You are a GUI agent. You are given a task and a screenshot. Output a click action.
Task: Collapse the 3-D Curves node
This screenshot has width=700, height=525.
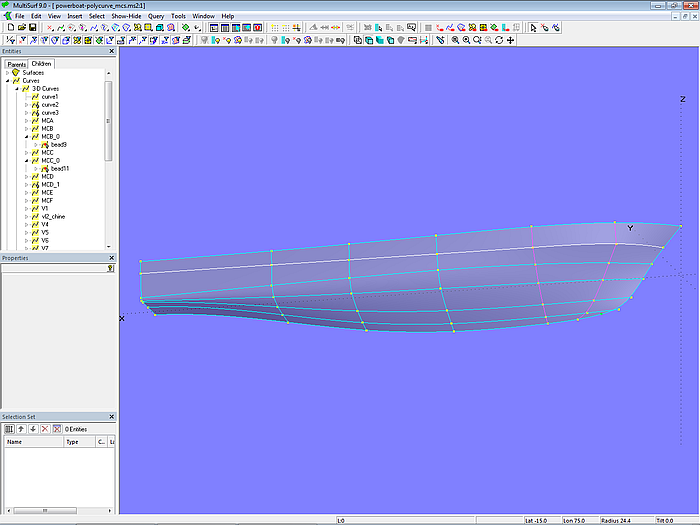click(19, 89)
